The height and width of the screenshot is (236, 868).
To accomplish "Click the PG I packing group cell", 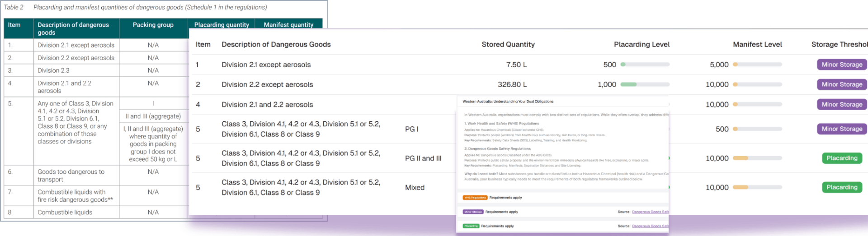I will pyautogui.click(x=411, y=129).
